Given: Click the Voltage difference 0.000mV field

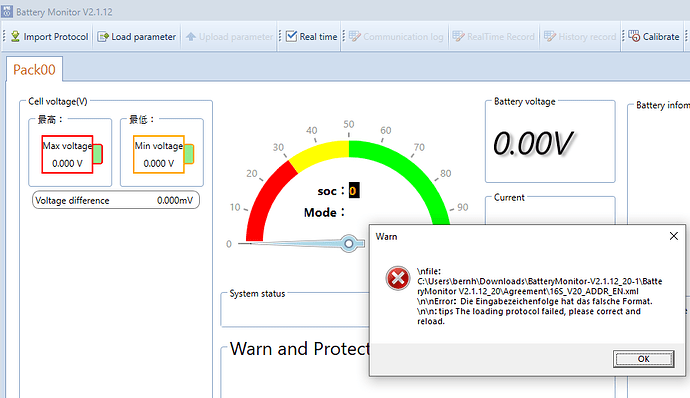Looking at the screenshot, I should 116,200.
